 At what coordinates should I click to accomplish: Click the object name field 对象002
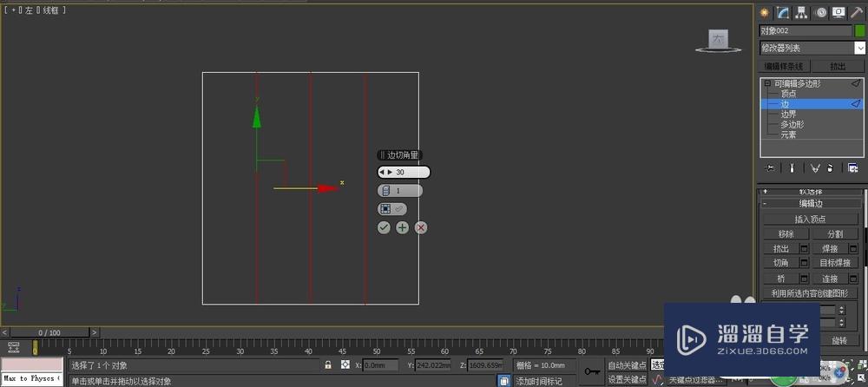(x=806, y=31)
